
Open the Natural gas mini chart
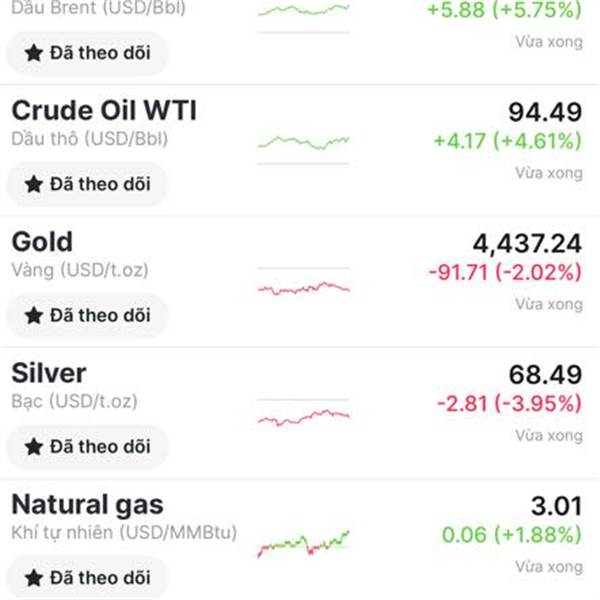point(304,543)
